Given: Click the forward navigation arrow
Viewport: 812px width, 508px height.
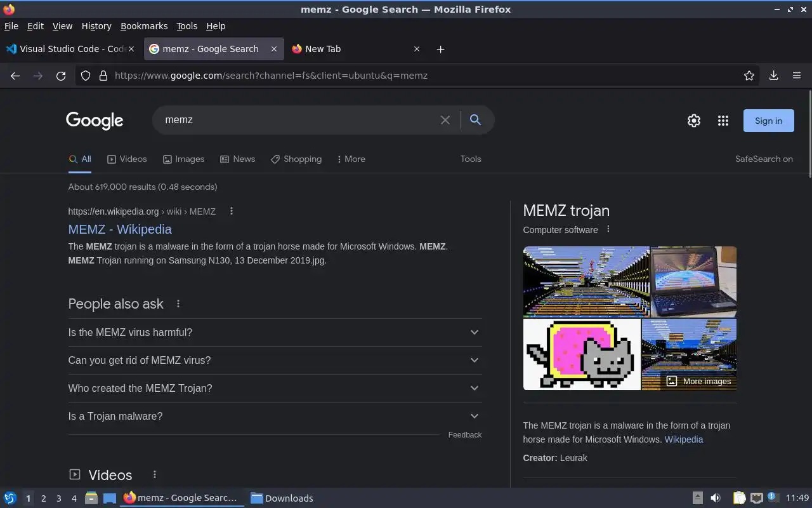Looking at the screenshot, I should pos(38,76).
